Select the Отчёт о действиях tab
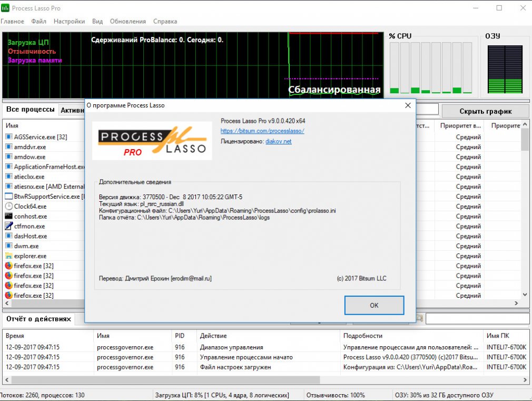 (x=38, y=319)
